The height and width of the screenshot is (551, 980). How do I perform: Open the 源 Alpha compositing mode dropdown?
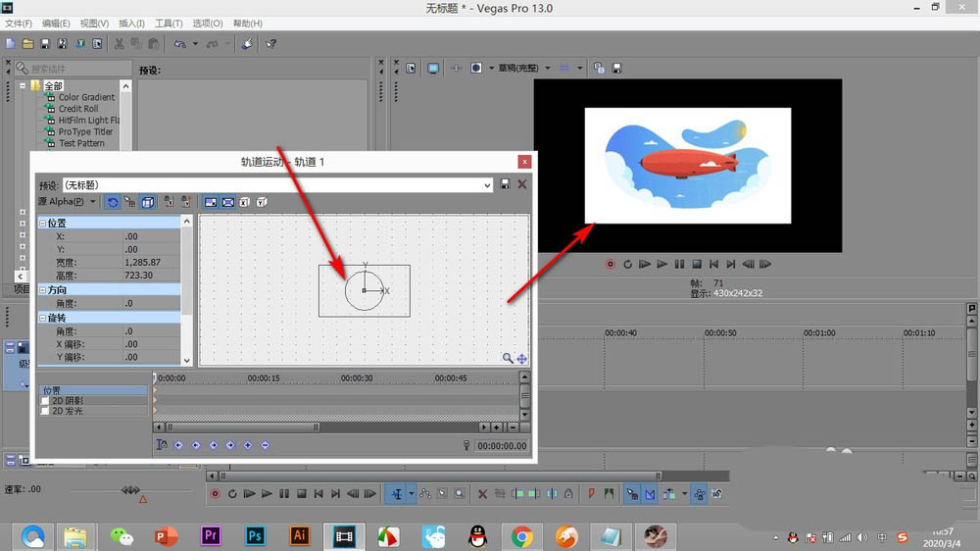click(92, 201)
